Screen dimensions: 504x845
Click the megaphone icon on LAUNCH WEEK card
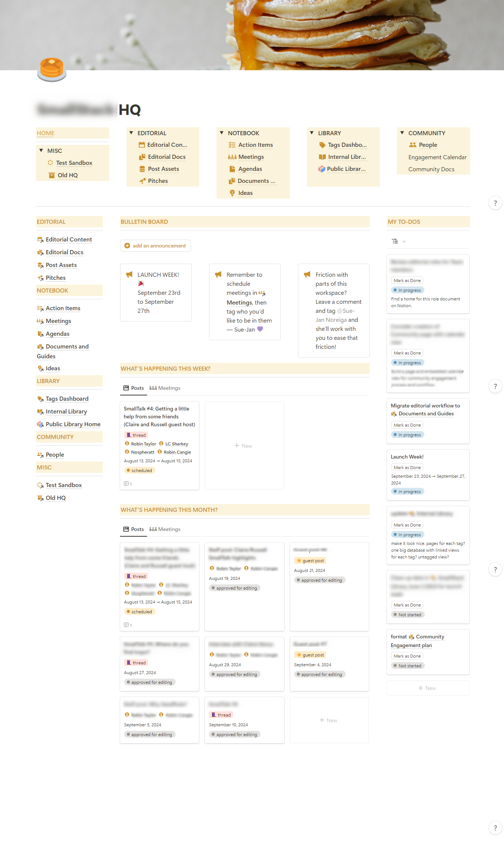click(x=129, y=275)
